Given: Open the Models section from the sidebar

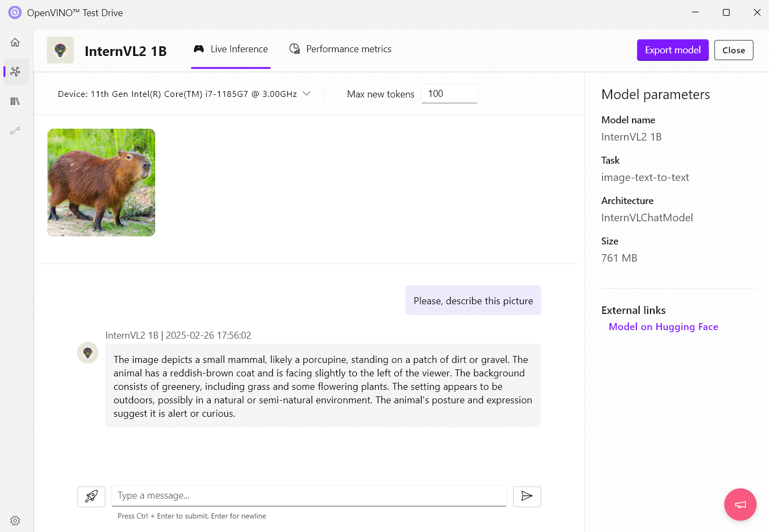Looking at the screenshot, I should pyautogui.click(x=15, y=72).
